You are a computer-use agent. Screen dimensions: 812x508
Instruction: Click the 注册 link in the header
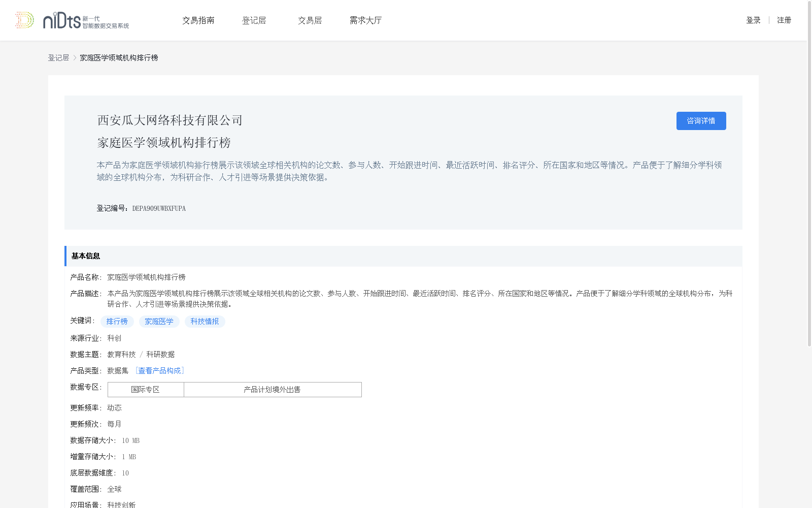pyautogui.click(x=784, y=20)
